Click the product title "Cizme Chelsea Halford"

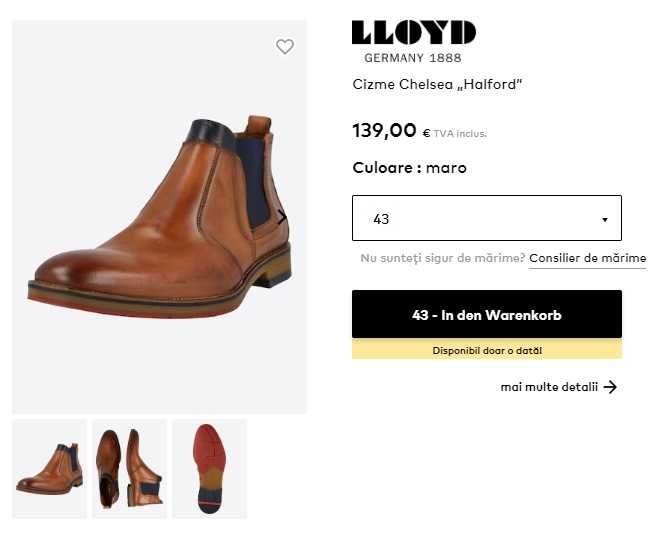[x=437, y=84]
